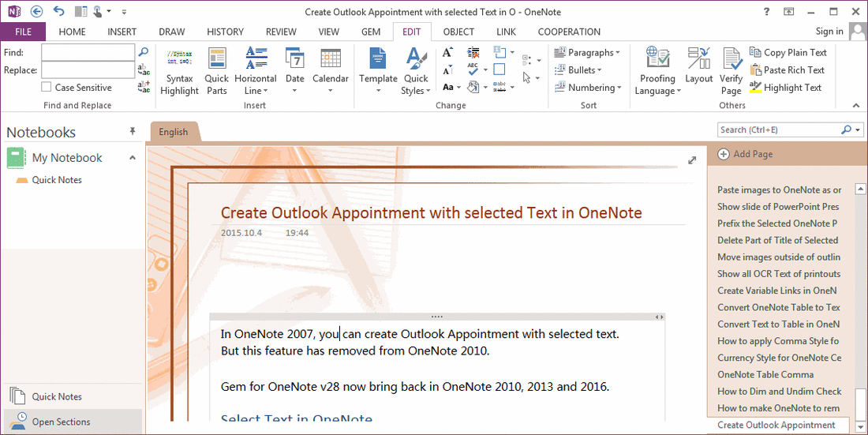
Task: Switch to the HOME ribbon tab
Action: click(72, 32)
